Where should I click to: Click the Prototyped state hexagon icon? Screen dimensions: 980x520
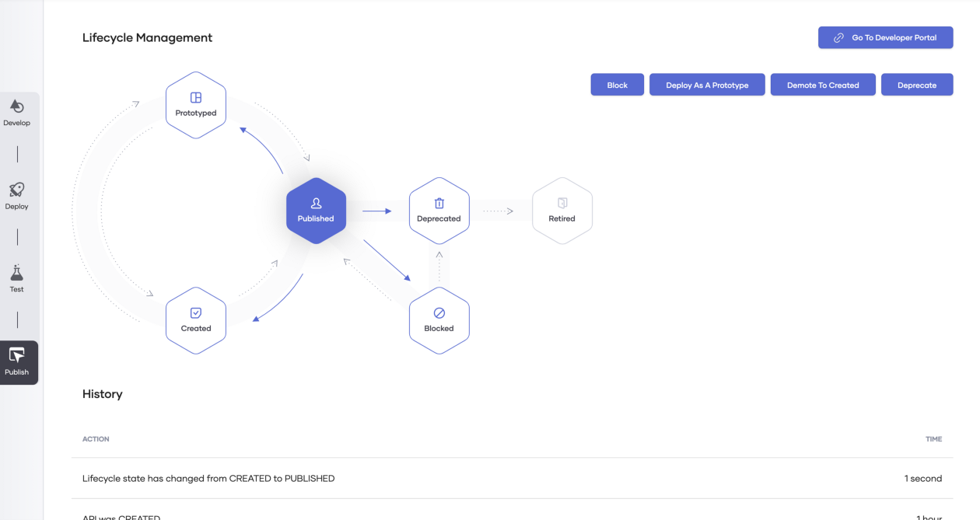[x=196, y=105]
